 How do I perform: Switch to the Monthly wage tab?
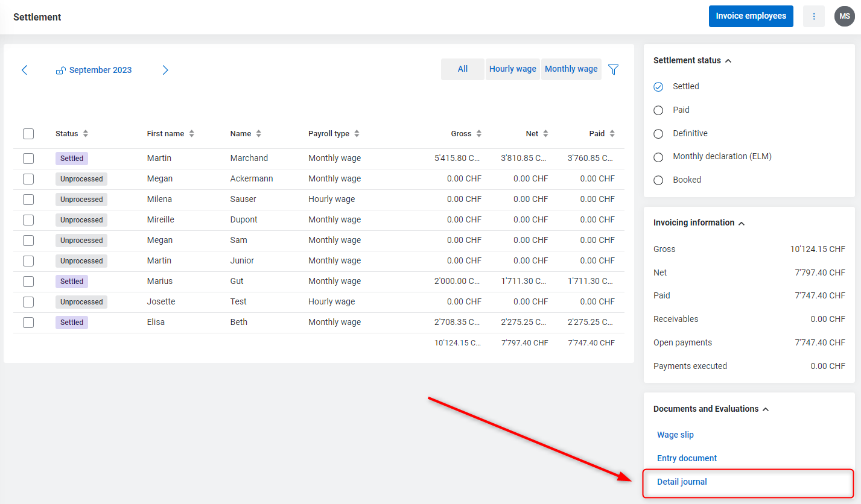[x=571, y=69]
